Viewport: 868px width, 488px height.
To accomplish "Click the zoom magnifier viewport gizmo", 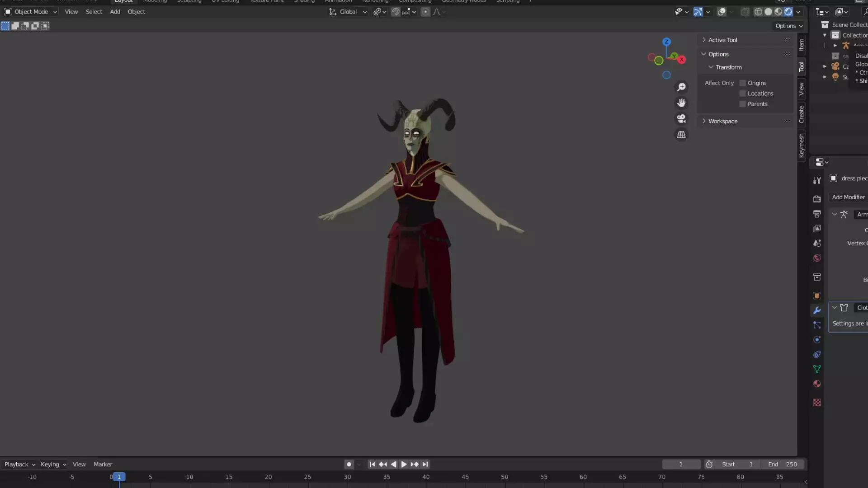I will (x=681, y=87).
